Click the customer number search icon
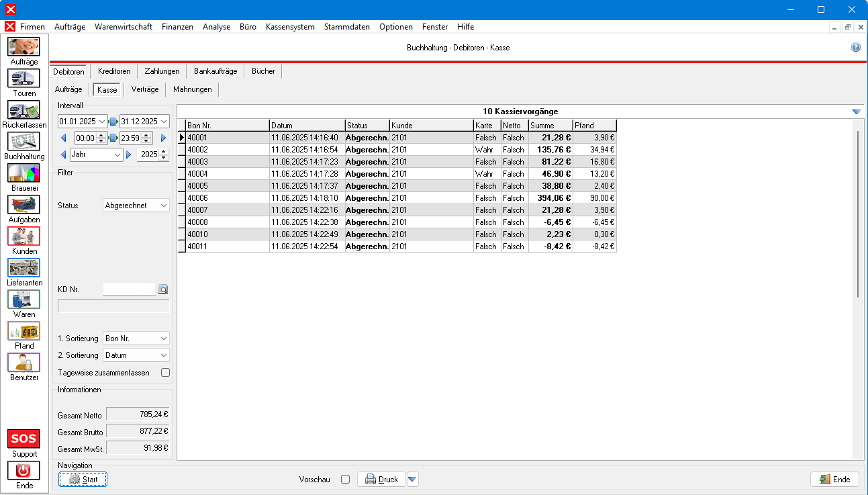Screen dimensions: 868x495 coord(162,289)
